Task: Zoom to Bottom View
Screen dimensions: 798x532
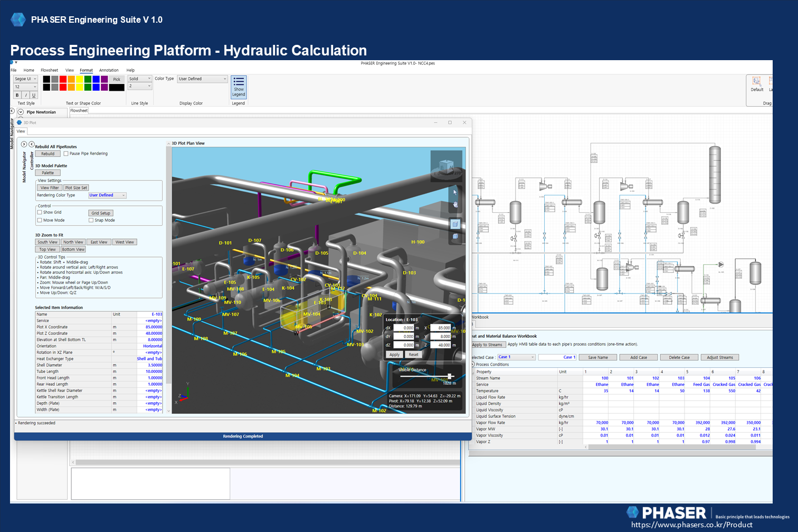Action: pyautogui.click(x=73, y=250)
